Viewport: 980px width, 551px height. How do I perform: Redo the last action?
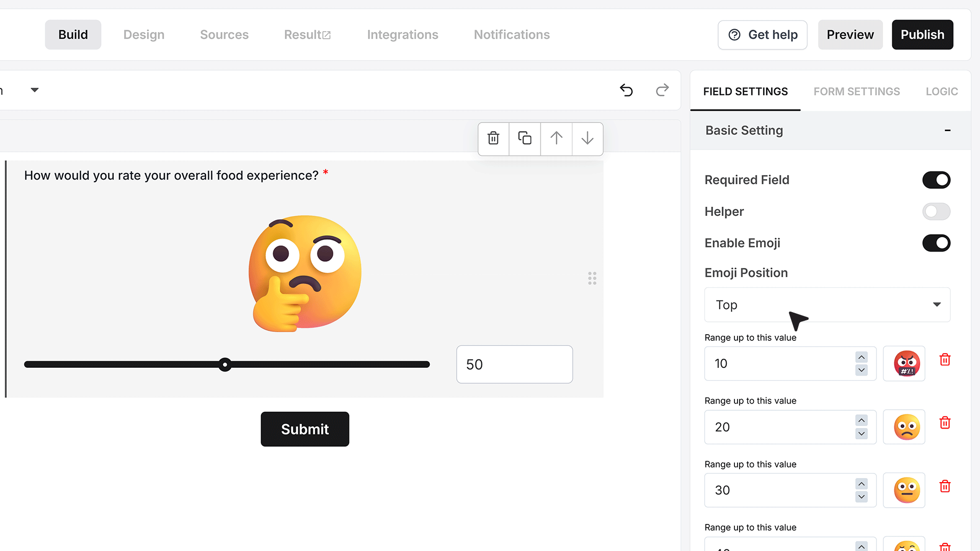point(662,90)
